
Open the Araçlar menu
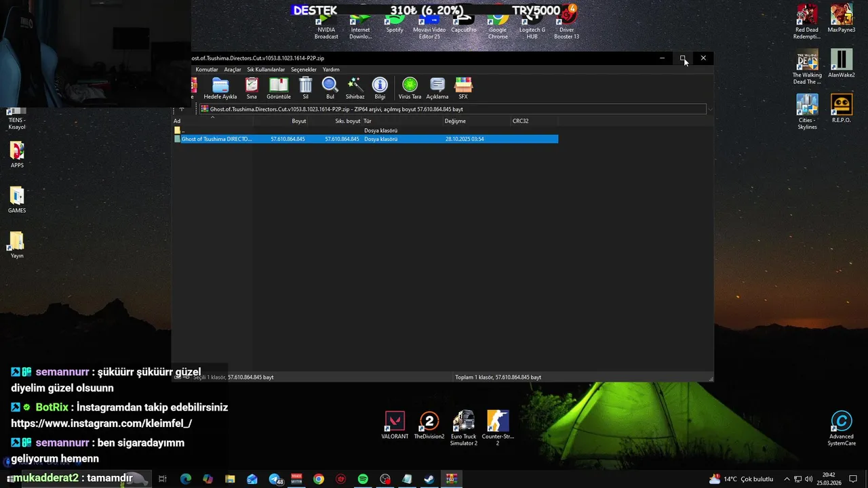coord(233,69)
